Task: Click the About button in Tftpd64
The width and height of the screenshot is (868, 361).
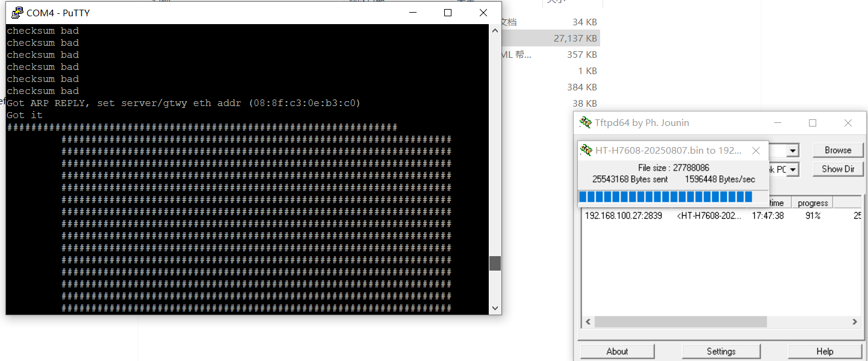Action: (x=617, y=351)
